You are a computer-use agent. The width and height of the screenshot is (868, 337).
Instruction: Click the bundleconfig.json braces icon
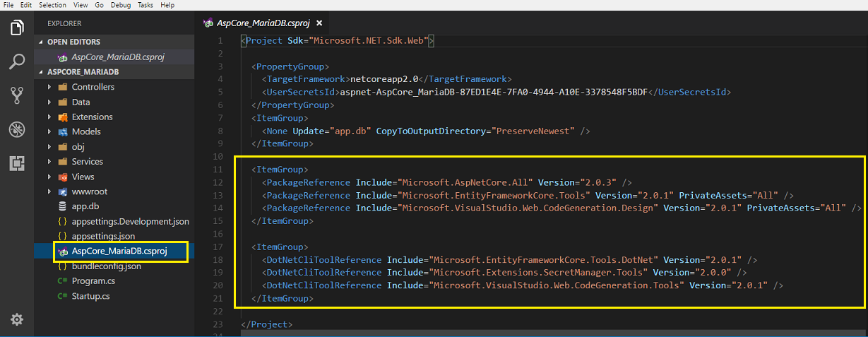click(62, 266)
